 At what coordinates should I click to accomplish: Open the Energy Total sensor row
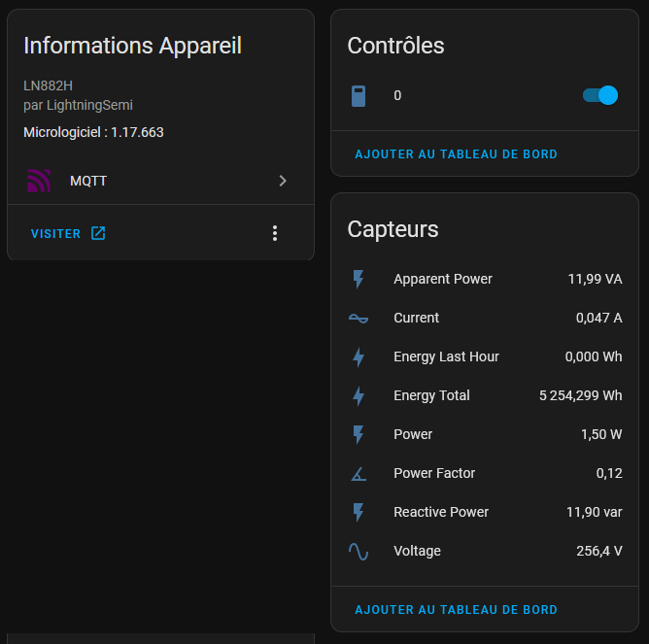pos(485,395)
